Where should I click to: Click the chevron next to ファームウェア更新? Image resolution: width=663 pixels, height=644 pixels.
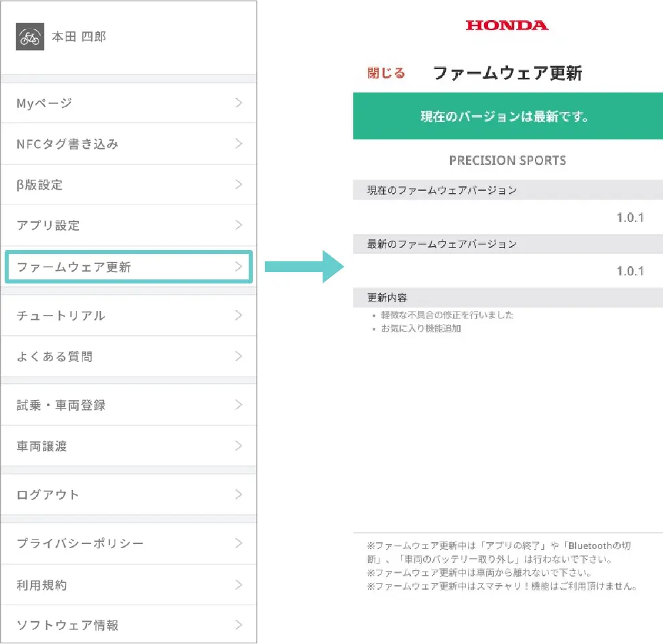tap(239, 267)
